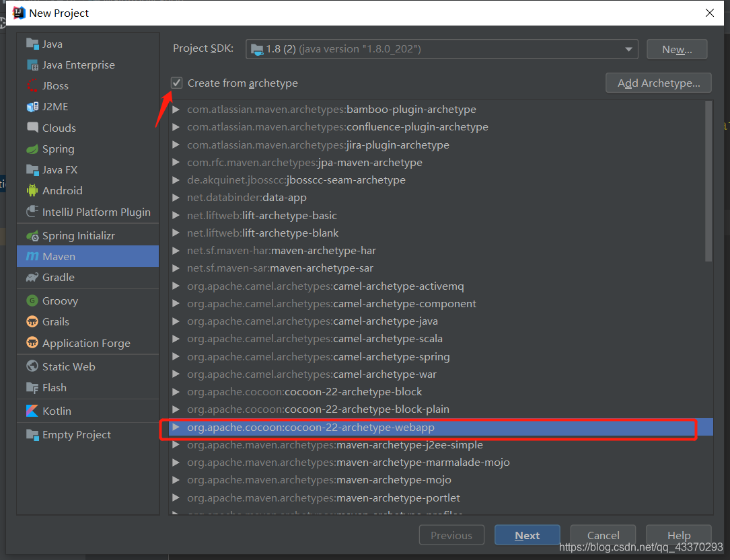Screen dimensions: 730x560
Task: Click the Spring leaf icon
Action: [x=32, y=149]
